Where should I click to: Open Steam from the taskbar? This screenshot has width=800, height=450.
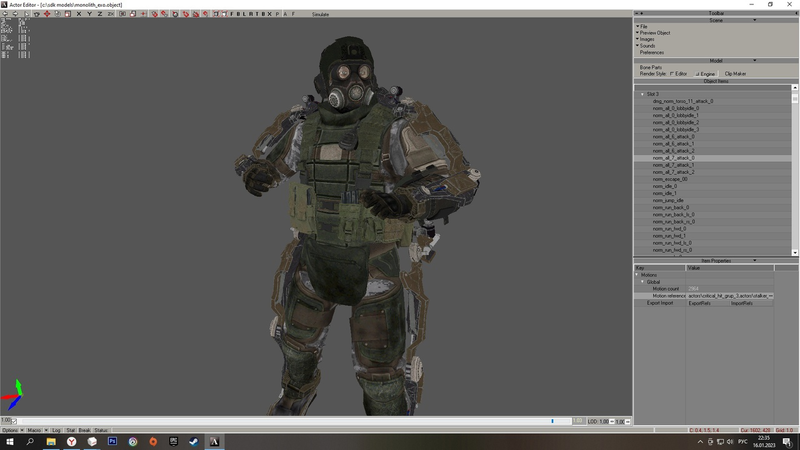click(x=194, y=442)
